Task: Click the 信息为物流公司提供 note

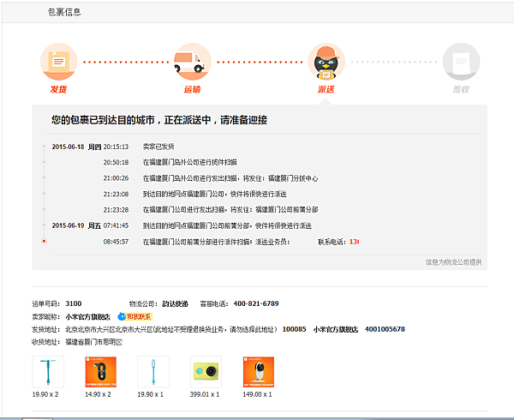Action: click(x=454, y=262)
